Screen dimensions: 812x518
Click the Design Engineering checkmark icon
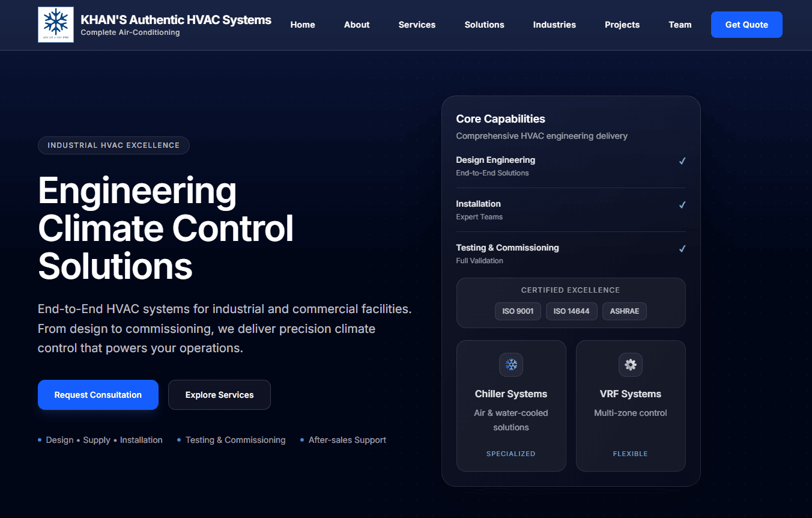click(x=682, y=161)
